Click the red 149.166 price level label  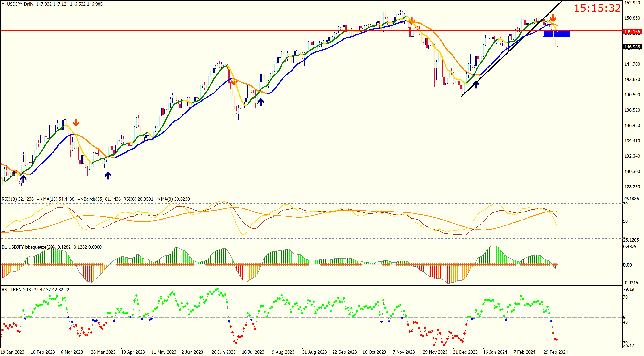coord(632,32)
